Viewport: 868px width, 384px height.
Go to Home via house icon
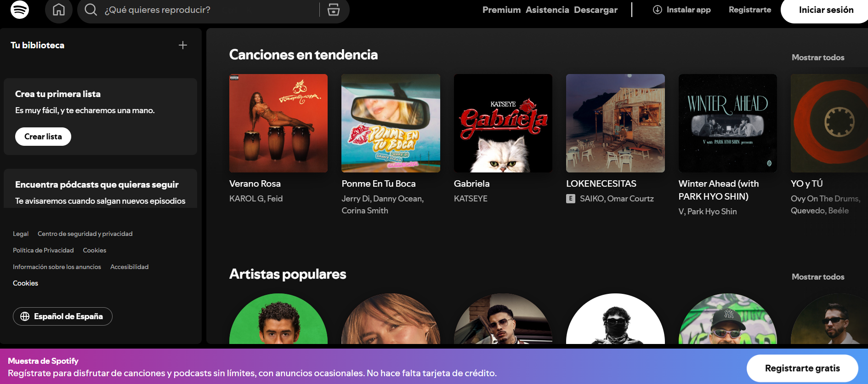(x=59, y=10)
